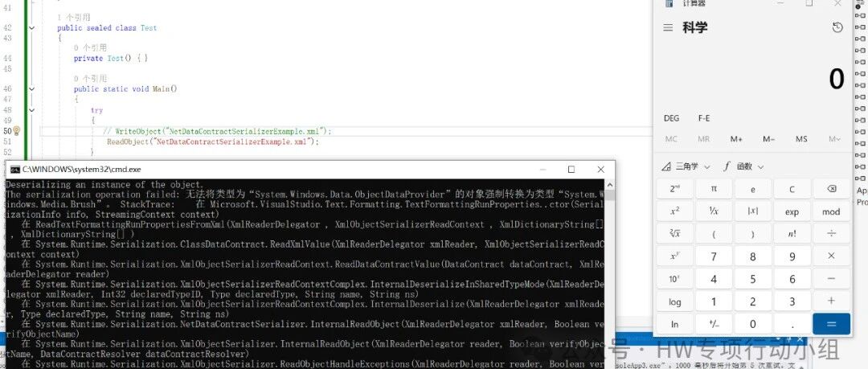This screenshot has height=369, width=868.
Task: Click '1 个引用' reference link above class
Action: [x=74, y=18]
